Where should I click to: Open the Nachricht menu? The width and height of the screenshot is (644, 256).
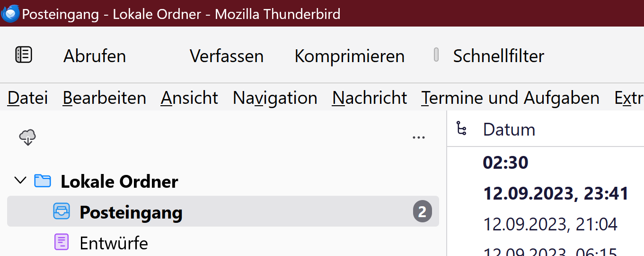pos(369,98)
